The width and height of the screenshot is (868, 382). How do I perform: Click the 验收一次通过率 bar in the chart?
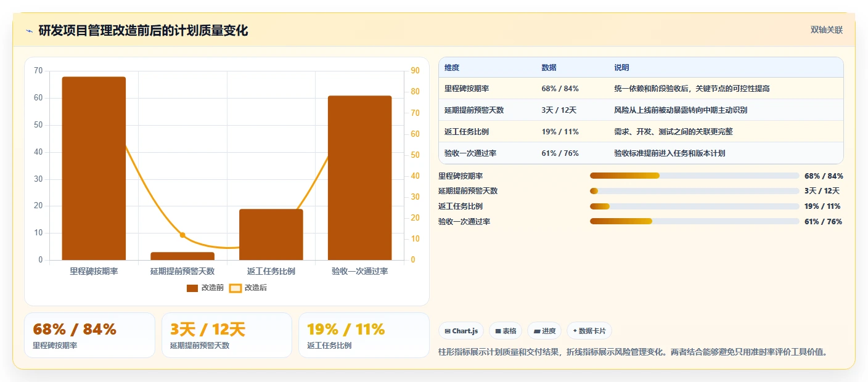(360, 177)
